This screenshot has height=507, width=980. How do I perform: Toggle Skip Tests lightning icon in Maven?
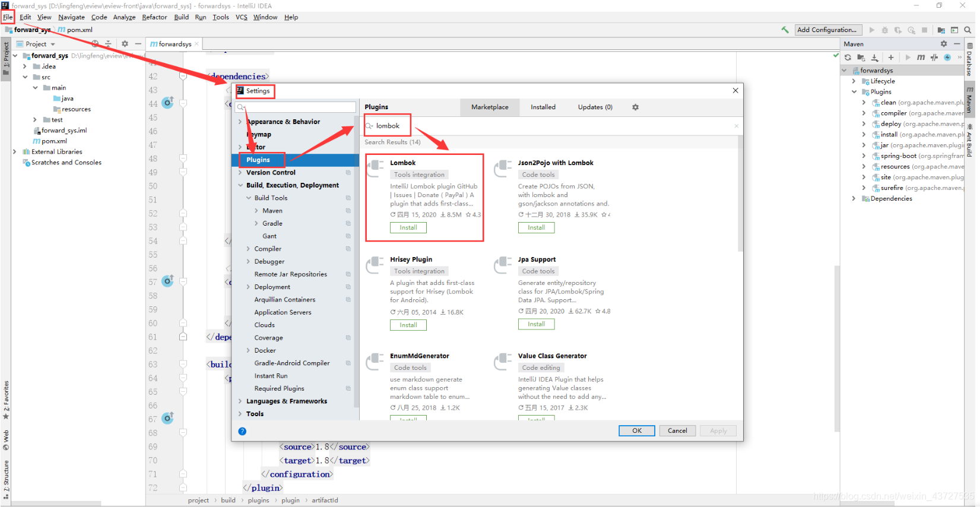point(947,58)
